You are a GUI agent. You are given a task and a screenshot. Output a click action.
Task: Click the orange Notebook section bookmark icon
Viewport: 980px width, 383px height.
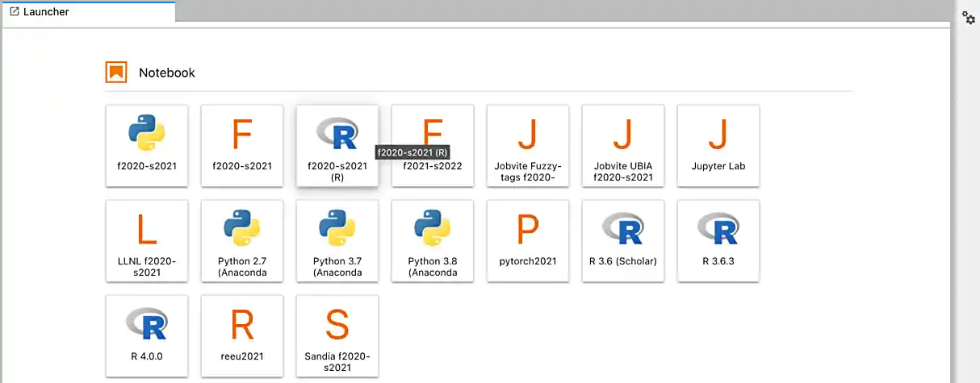point(117,73)
